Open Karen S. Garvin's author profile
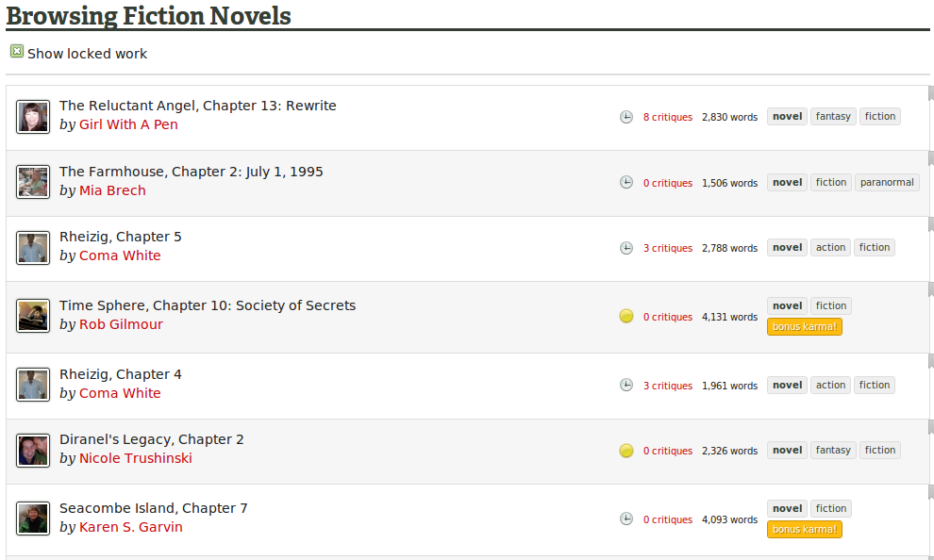934x560 pixels. 130,527
